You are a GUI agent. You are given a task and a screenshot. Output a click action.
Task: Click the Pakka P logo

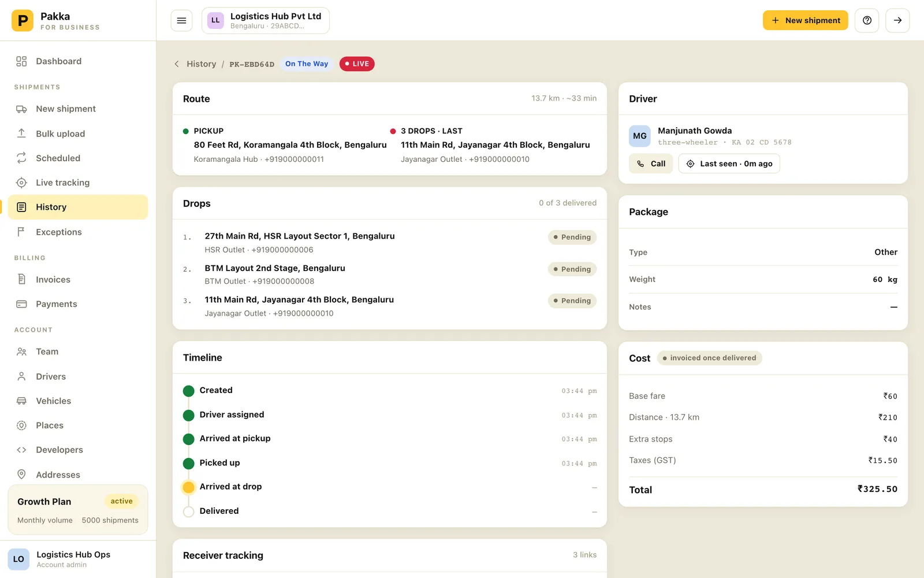(23, 21)
